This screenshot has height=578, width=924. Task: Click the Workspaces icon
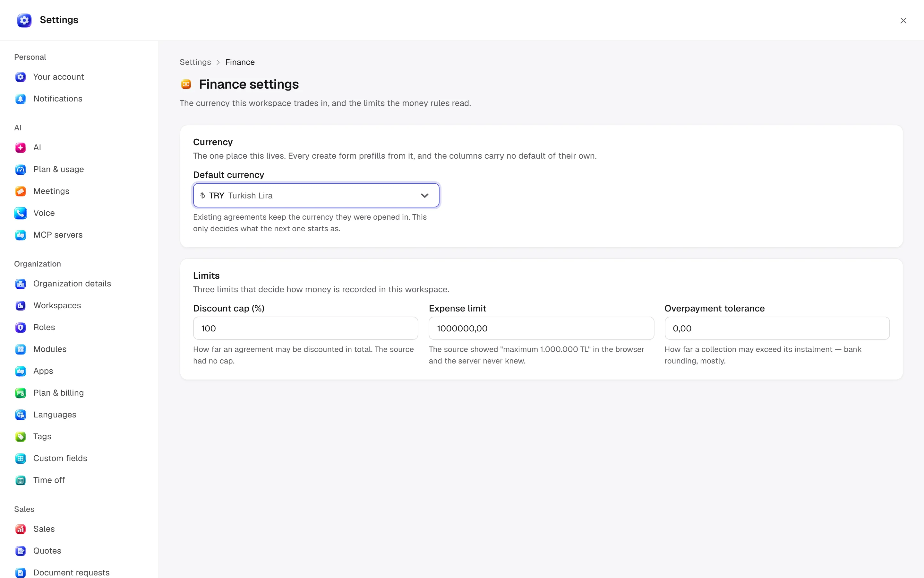21,305
